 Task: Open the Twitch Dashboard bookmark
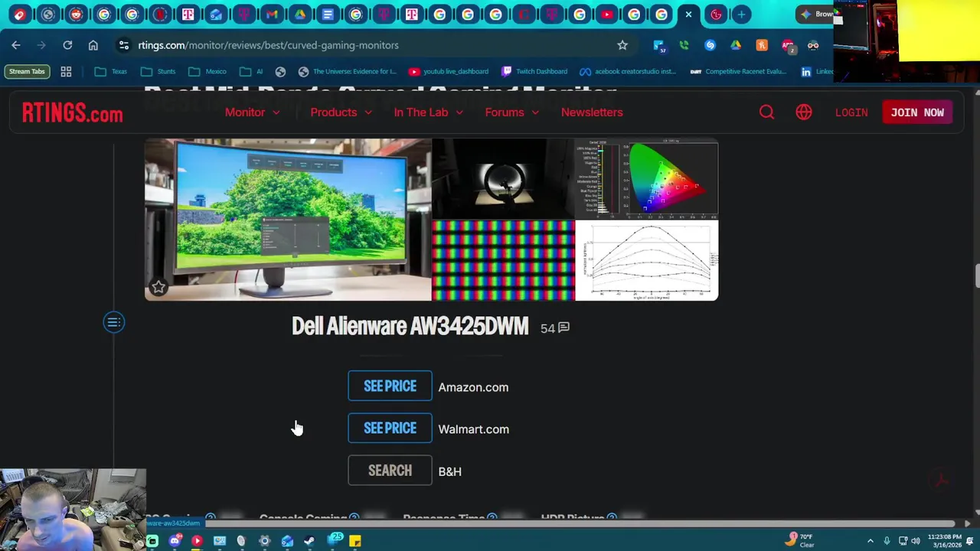tap(534, 71)
